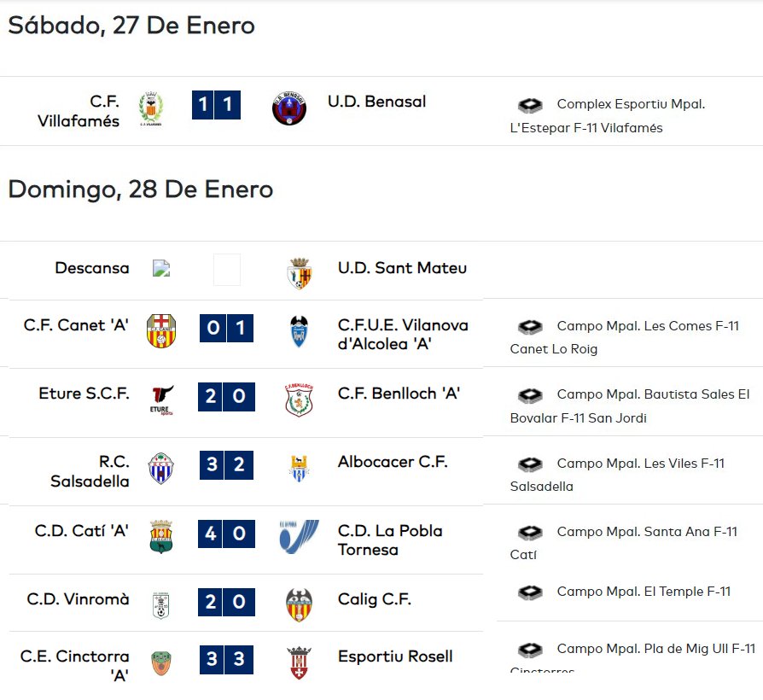Select the C.F. Canet 'A' shield icon
The width and height of the screenshot is (763, 700).
[x=161, y=330]
